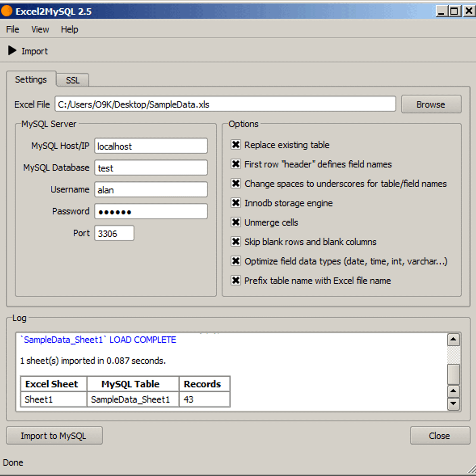Viewport: 476px width, 476px height.
Task: Toggle Change spaces to underscores option
Action: point(236,184)
